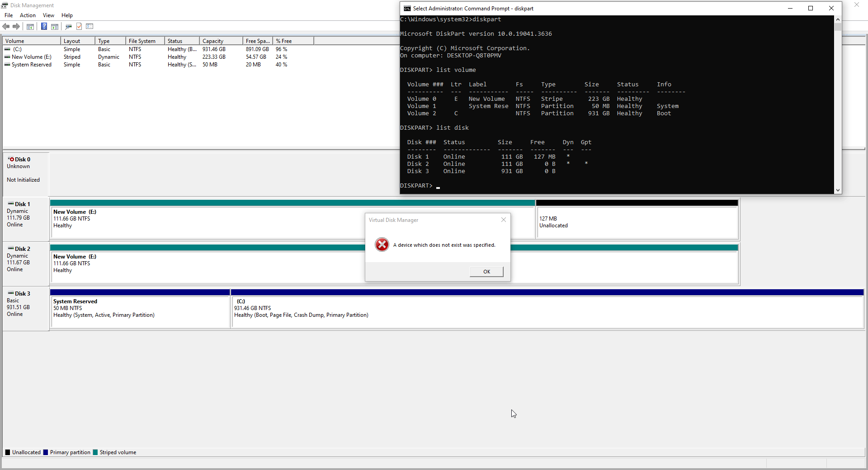Click the drive icon beside New Volume (E:) row

coord(7,57)
